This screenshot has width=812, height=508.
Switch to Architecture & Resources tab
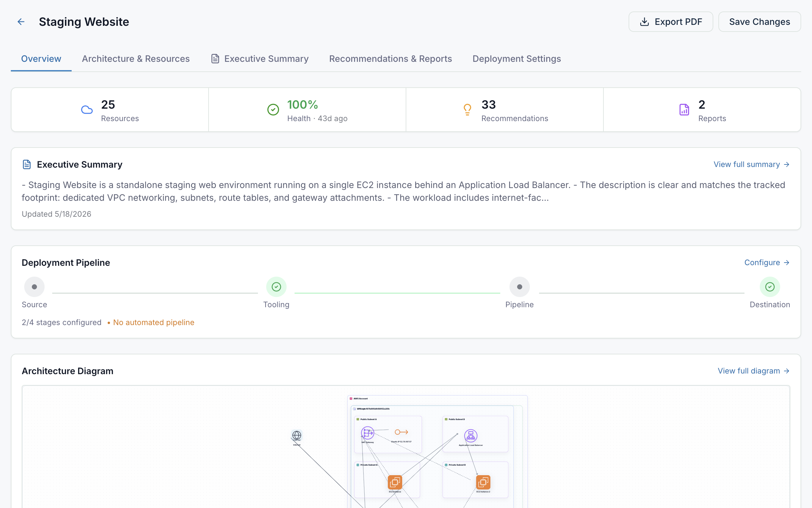[x=136, y=59]
